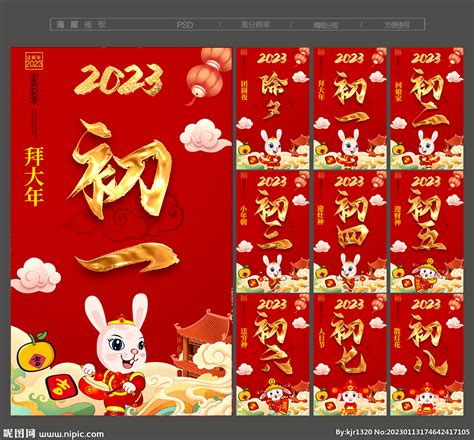Image resolution: width=474 pixels, height=440 pixels.
Task: Select the 初三 poster thumbnail
Action: (x=273, y=232)
